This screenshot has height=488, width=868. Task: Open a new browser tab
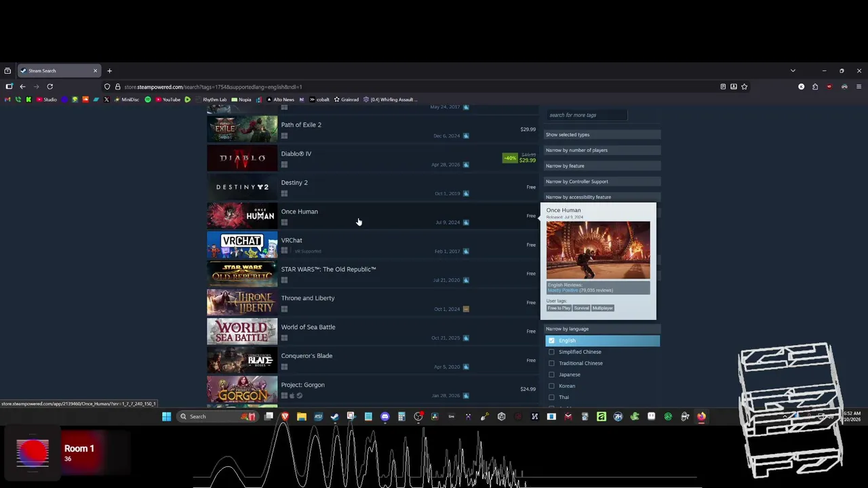[x=109, y=70]
